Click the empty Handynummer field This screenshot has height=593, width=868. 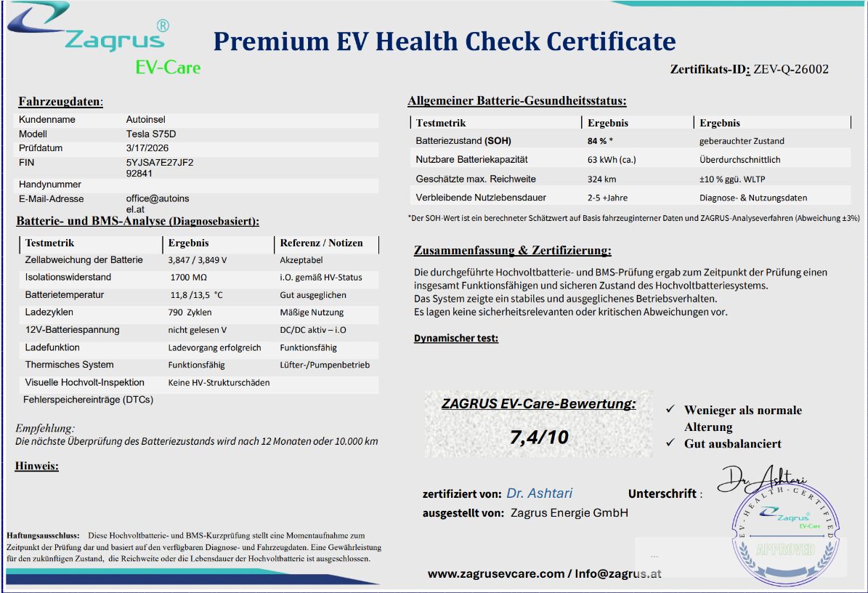247,185
